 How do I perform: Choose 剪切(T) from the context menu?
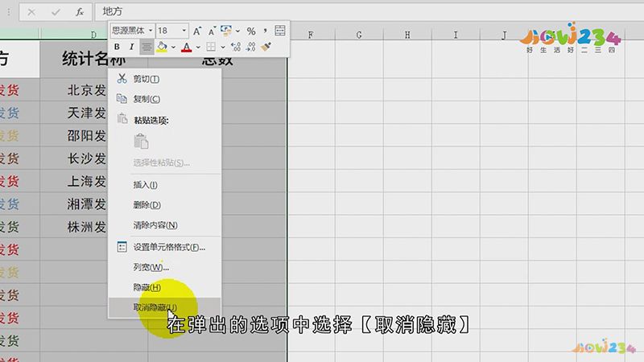coord(164,79)
